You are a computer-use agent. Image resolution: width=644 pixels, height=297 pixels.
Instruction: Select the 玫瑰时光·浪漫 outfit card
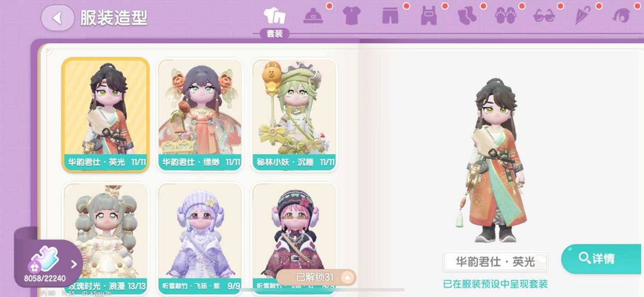106,238
